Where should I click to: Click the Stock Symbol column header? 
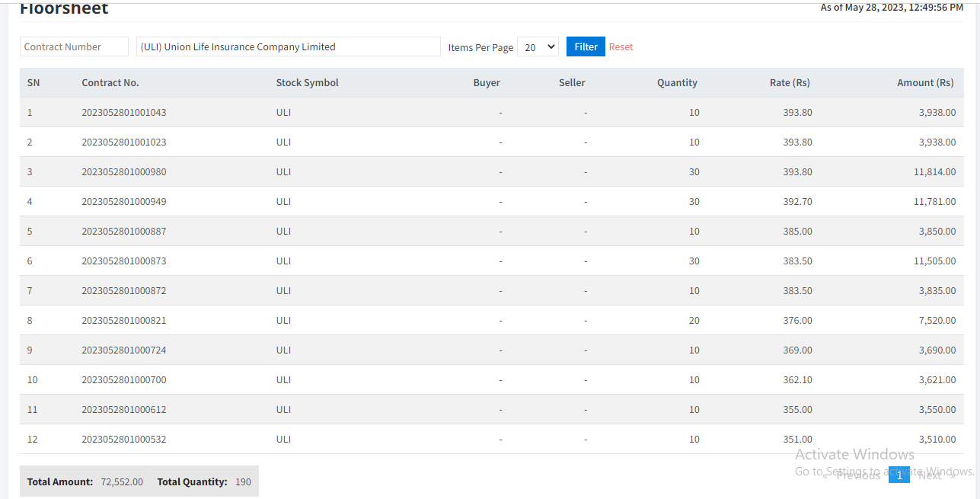(x=307, y=82)
